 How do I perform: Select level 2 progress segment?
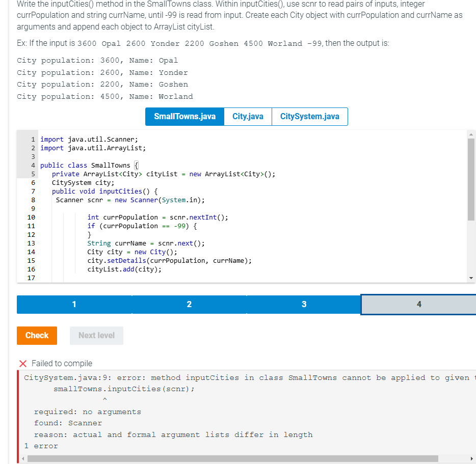pos(189,305)
